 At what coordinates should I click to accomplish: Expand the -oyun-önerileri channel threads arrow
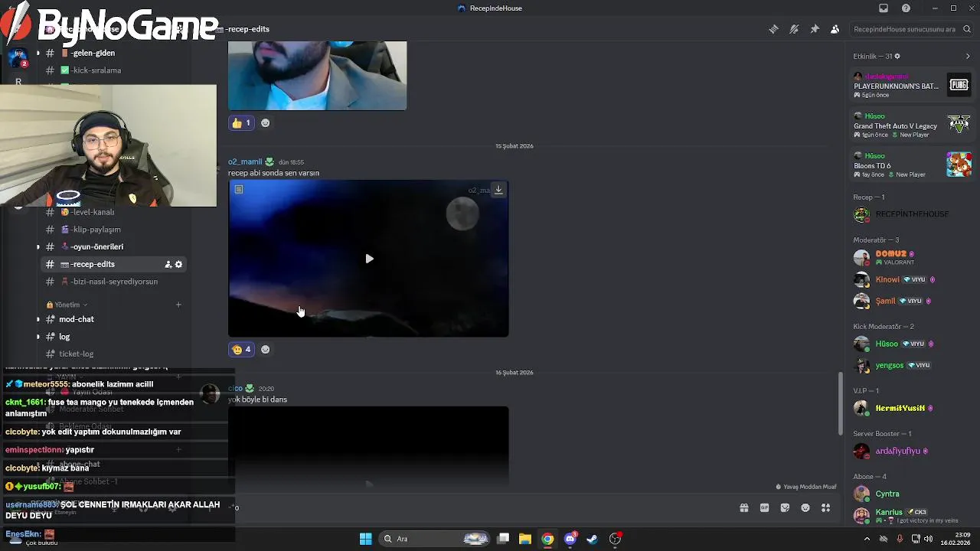[38, 246]
